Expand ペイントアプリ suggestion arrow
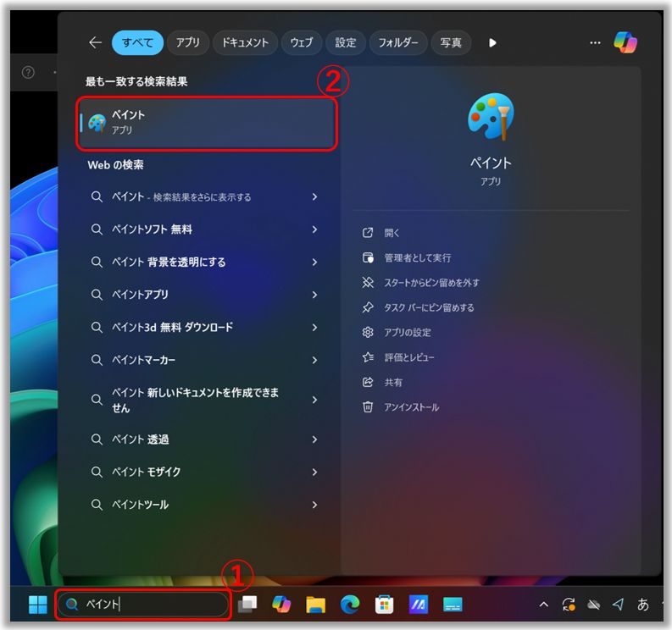 tap(314, 295)
